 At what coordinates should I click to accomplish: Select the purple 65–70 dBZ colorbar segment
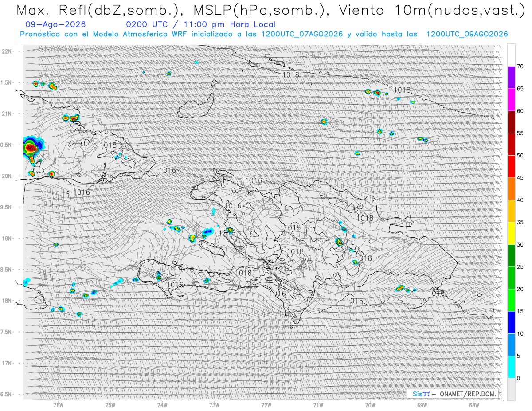pyautogui.click(x=511, y=78)
